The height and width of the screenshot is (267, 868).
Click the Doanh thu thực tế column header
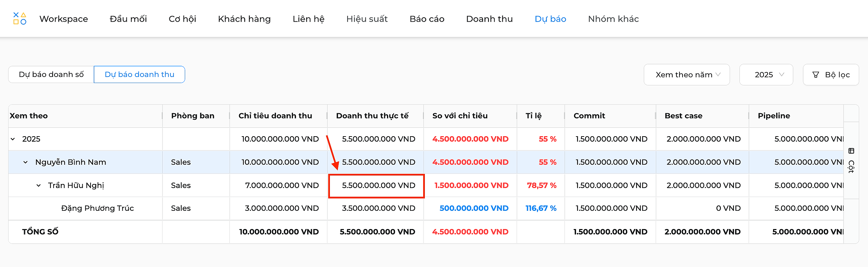(x=372, y=116)
